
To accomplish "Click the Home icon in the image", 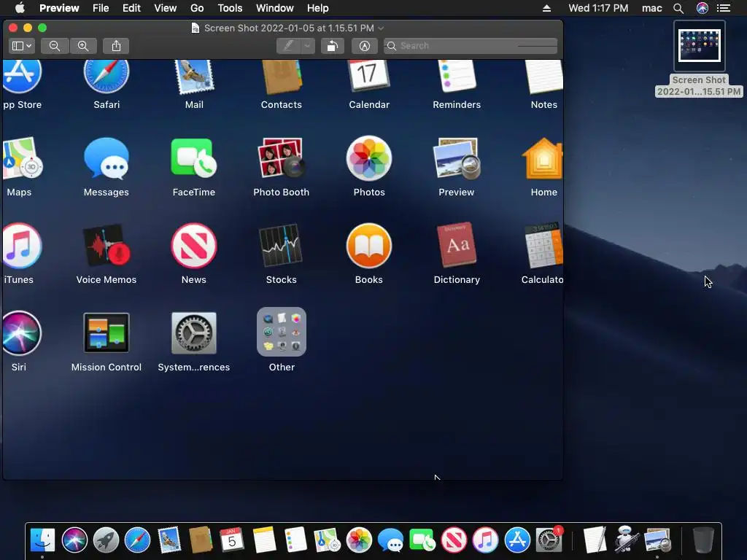I will (543, 159).
